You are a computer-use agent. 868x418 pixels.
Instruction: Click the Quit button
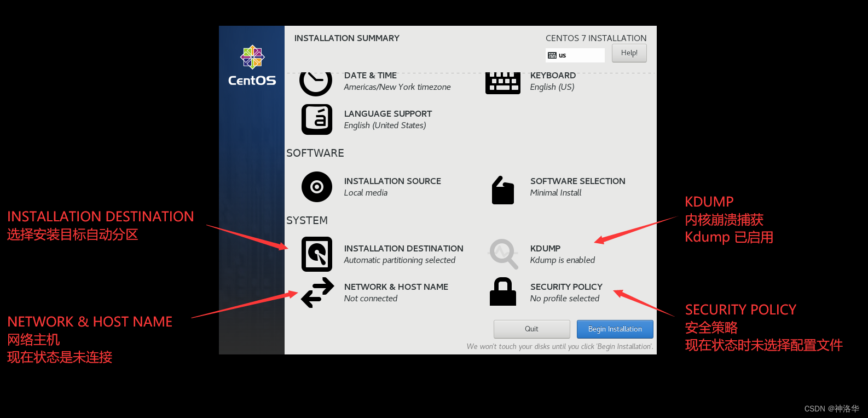pos(532,329)
